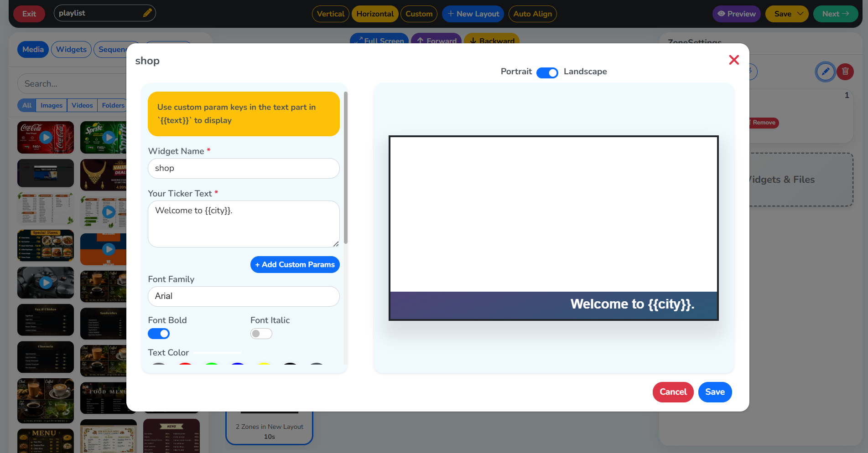Image resolution: width=868 pixels, height=453 pixels.
Task: Click the media Search field
Action: tap(73, 84)
